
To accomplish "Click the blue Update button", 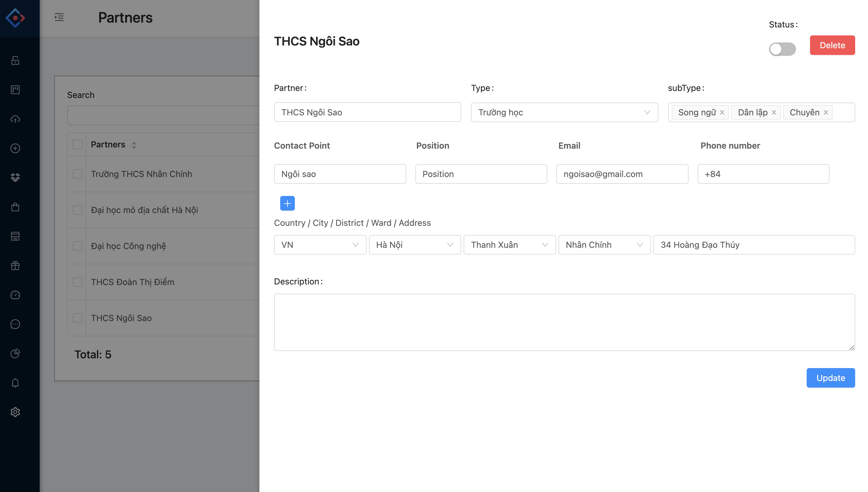I will pos(830,378).
